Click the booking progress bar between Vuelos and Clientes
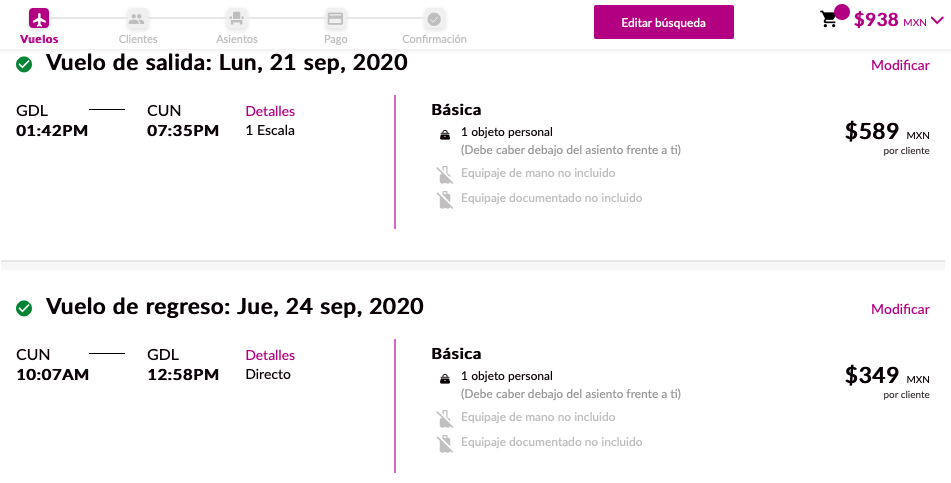 [88, 18]
